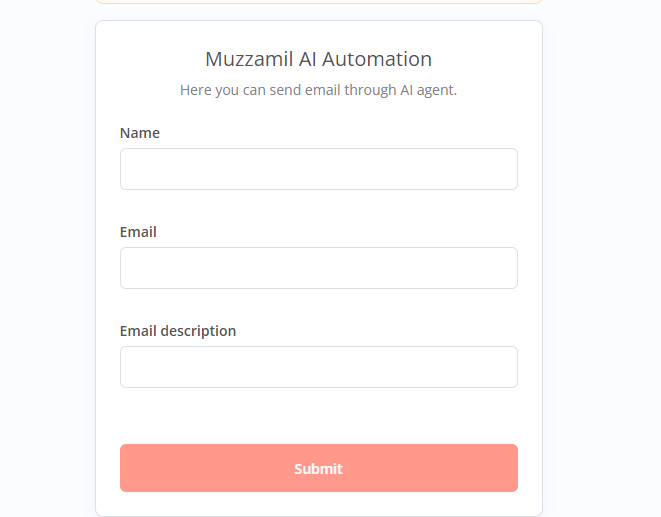661x517 pixels.
Task: Click the word "Automation" in the title
Action: pyautogui.click(x=378, y=59)
